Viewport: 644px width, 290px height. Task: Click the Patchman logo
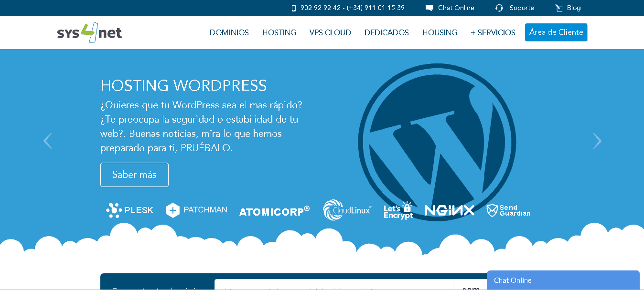[x=196, y=210]
